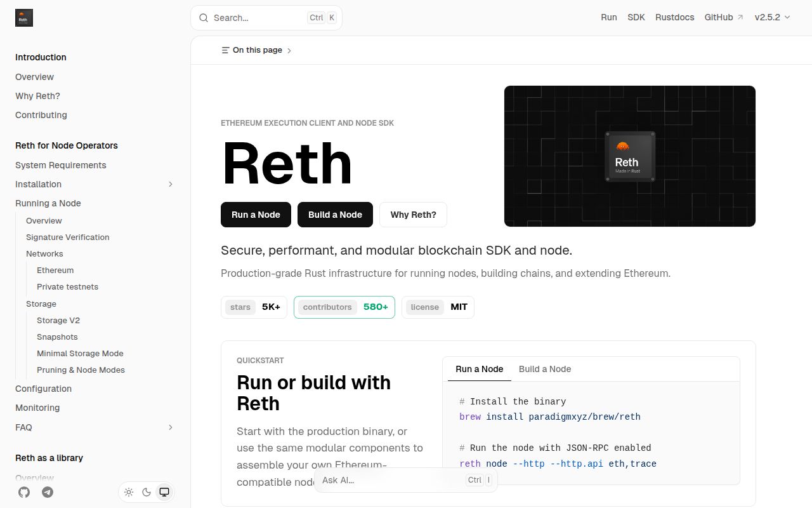Open Private testnets in the sidebar
Screen dimensions: 812x508
coord(67,287)
